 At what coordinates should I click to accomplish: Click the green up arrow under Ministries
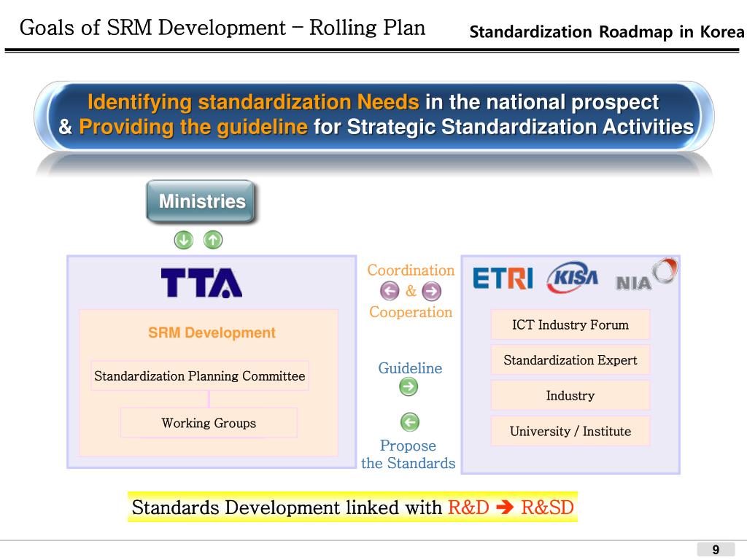213,240
